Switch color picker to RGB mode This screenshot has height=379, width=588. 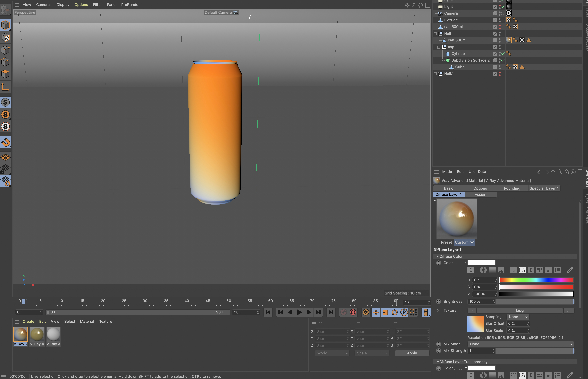tap(513, 270)
